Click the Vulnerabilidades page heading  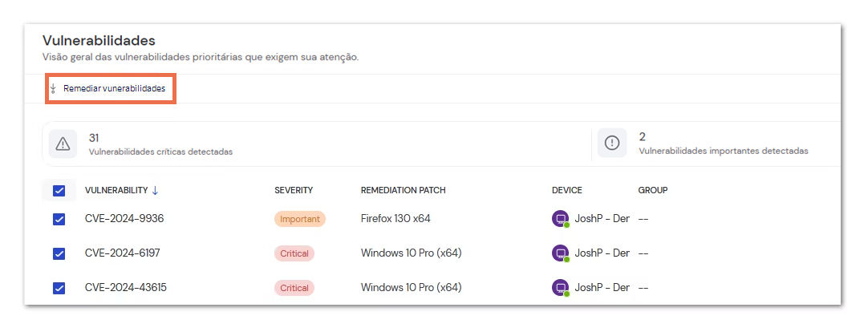tap(99, 40)
